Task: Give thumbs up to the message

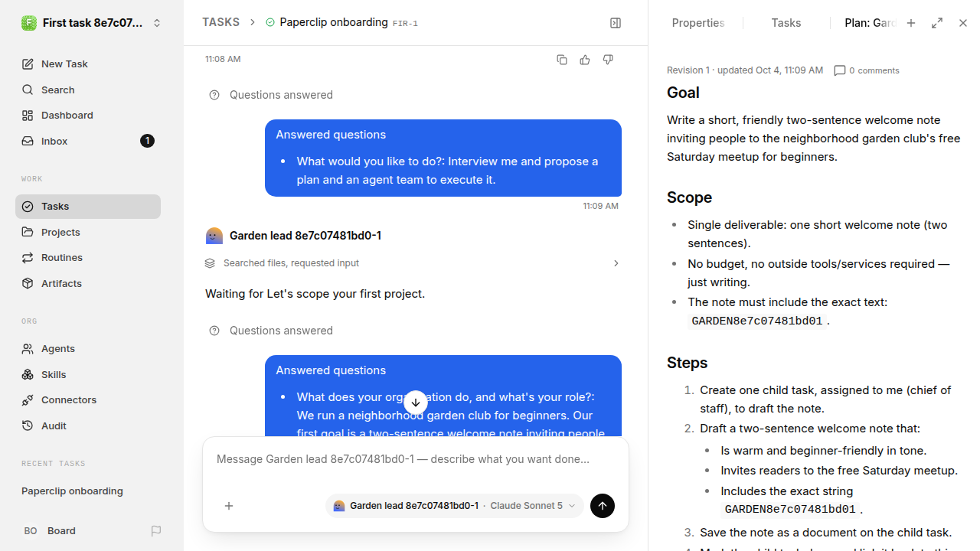Action: (585, 60)
